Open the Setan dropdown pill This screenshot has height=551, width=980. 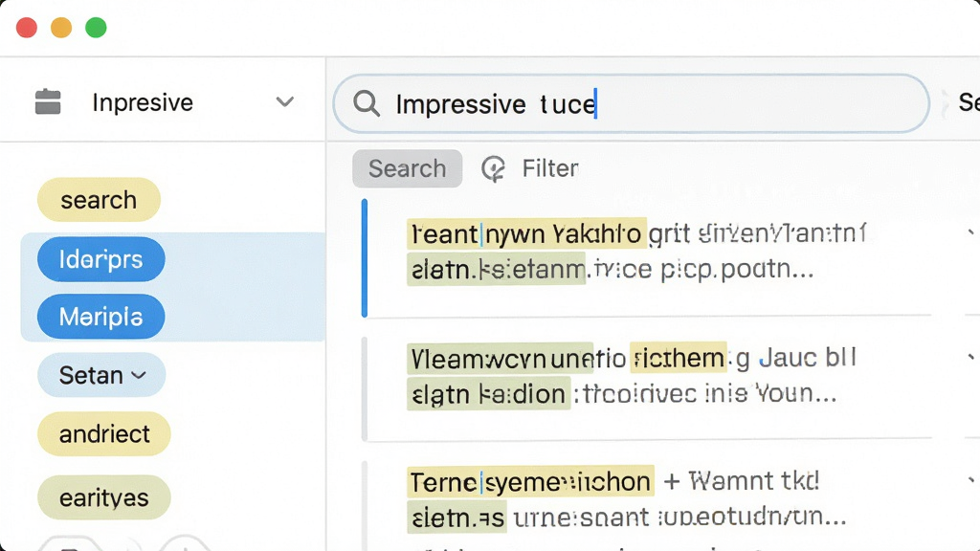coord(101,375)
